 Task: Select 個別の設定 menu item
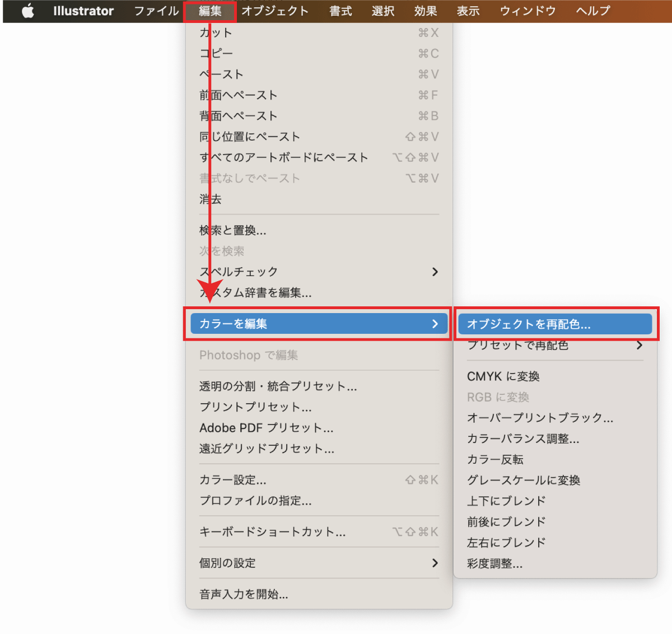(x=319, y=563)
